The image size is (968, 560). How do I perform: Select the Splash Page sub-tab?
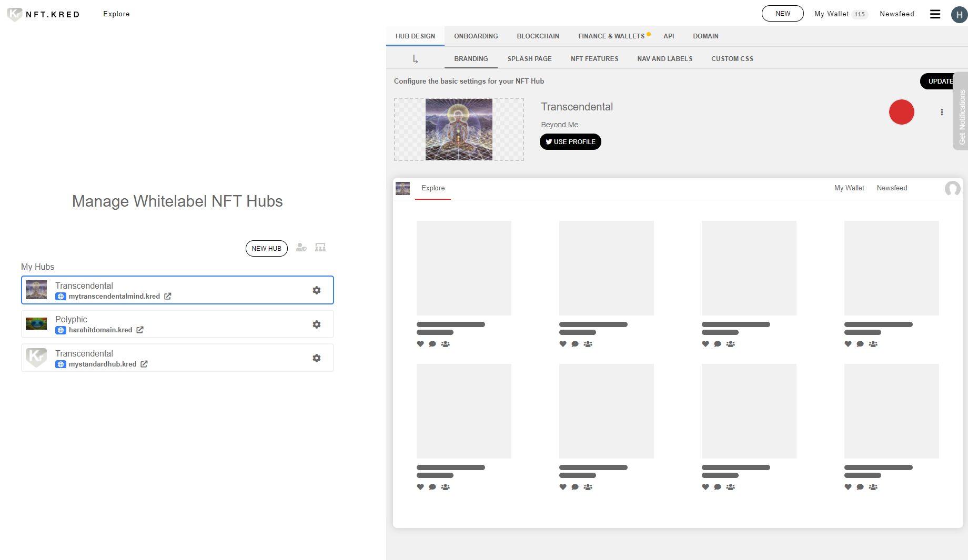click(529, 59)
